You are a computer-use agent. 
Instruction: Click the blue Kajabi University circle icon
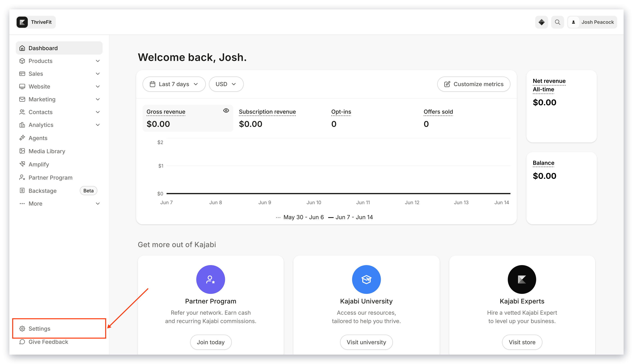366,279
